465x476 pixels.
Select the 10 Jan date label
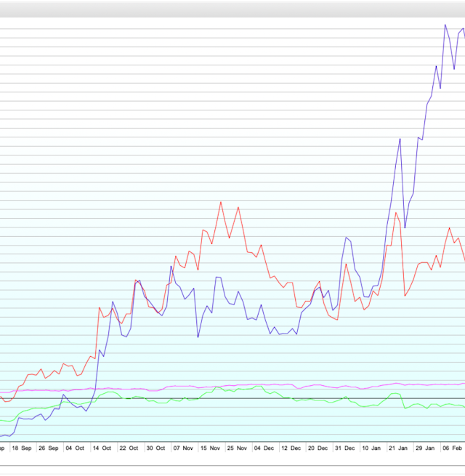(x=371, y=448)
